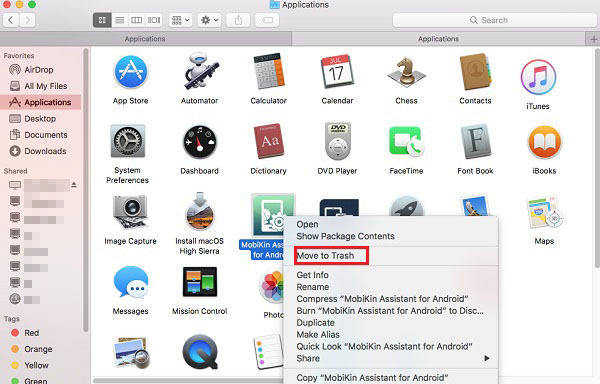The width and height of the screenshot is (600, 384).
Task: Switch to the left Applications tab
Action: (x=145, y=39)
